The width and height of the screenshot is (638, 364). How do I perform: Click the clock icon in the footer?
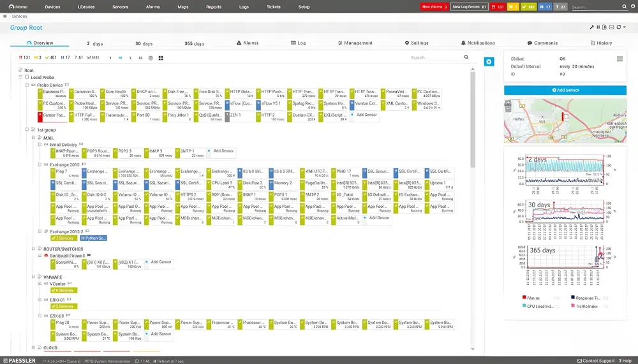click(137, 361)
